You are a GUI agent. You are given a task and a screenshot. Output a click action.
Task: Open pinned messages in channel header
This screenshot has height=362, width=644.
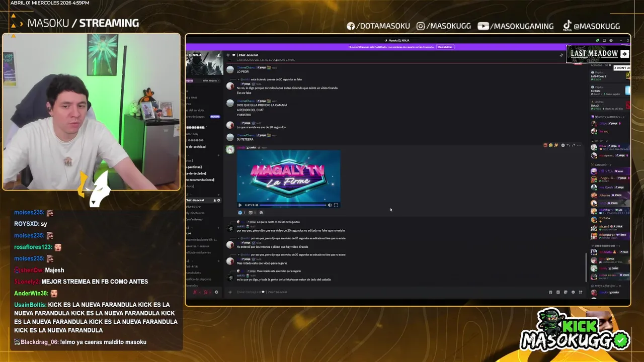coord(561,55)
